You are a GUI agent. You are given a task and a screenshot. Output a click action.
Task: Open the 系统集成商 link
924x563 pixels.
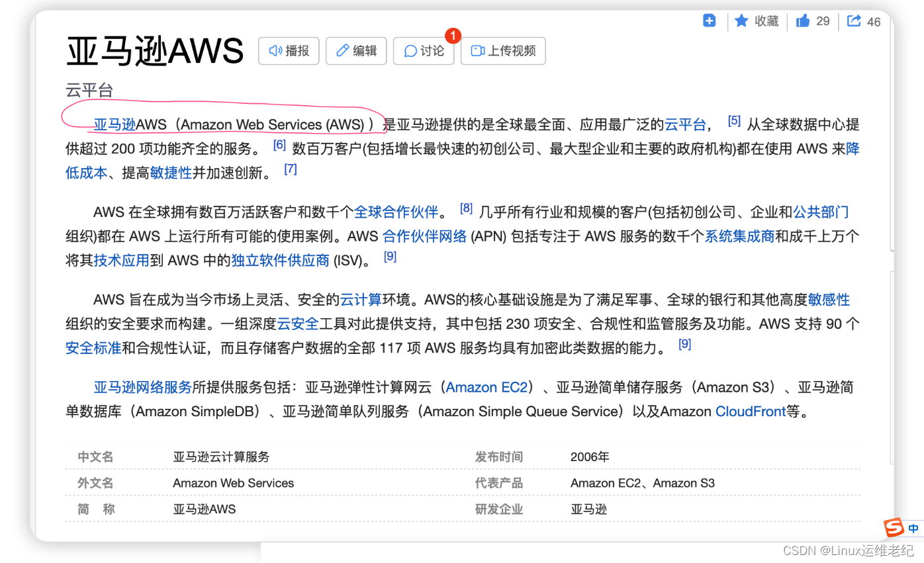point(739,236)
